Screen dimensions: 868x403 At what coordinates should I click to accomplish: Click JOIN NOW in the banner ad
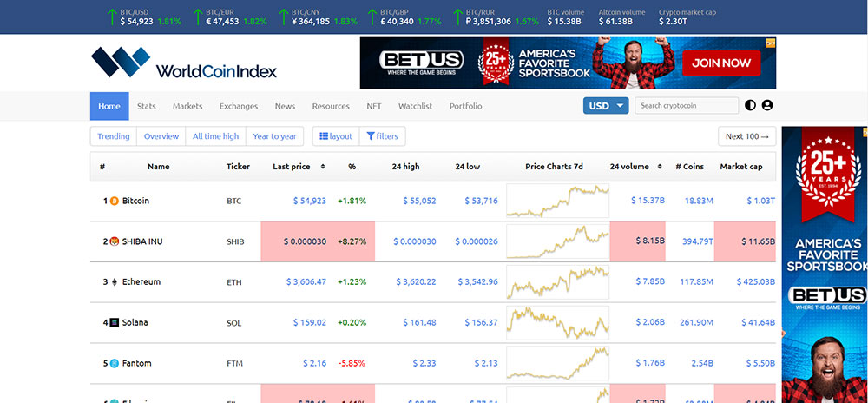pyautogui.click(x=721, y=63)
